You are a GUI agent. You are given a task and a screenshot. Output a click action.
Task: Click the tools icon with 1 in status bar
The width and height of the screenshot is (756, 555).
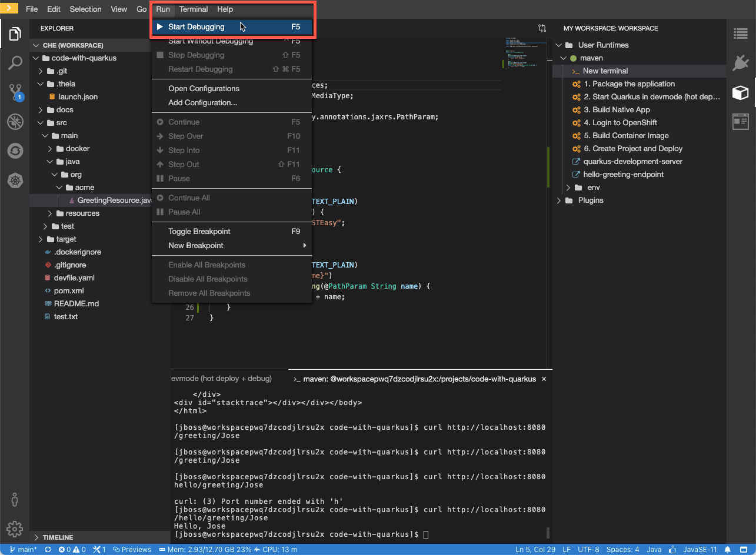99,549
